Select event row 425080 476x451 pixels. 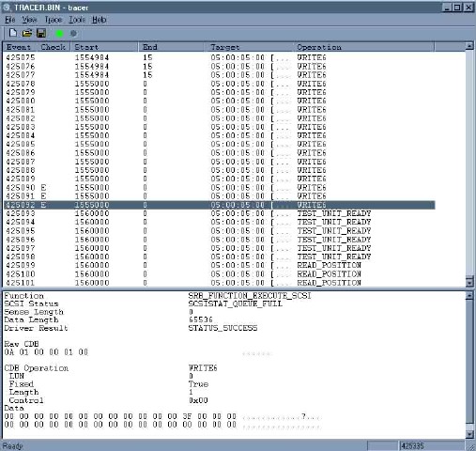219,101
